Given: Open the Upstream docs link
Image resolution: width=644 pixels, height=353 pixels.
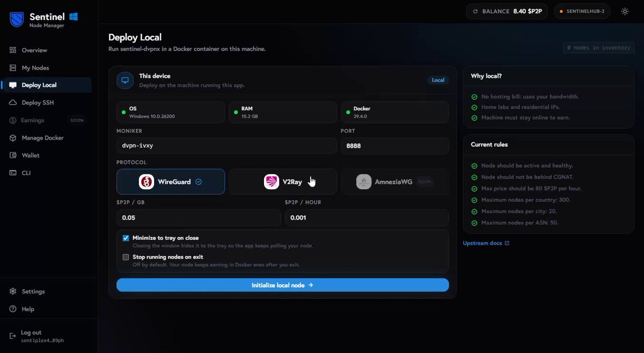Looking at the screenshot, I should 486,243.
